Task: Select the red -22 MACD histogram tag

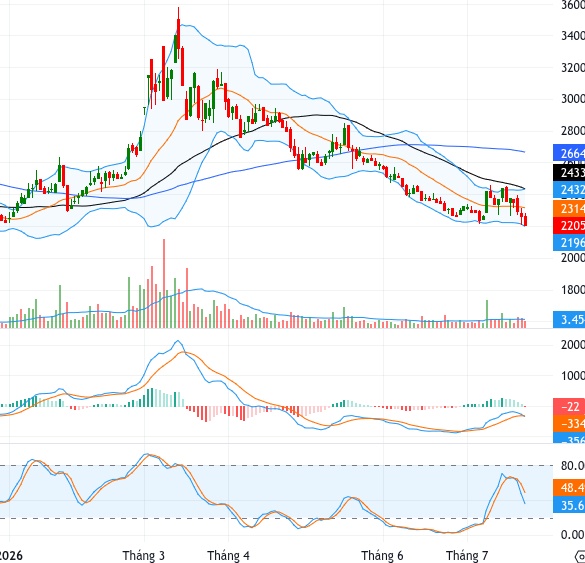Action: (x=569, y=407)
